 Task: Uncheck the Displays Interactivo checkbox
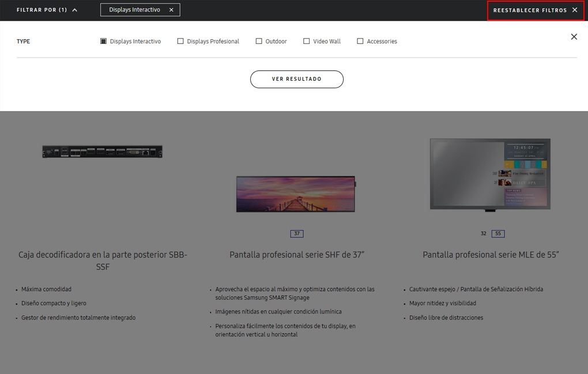[104, 41]
